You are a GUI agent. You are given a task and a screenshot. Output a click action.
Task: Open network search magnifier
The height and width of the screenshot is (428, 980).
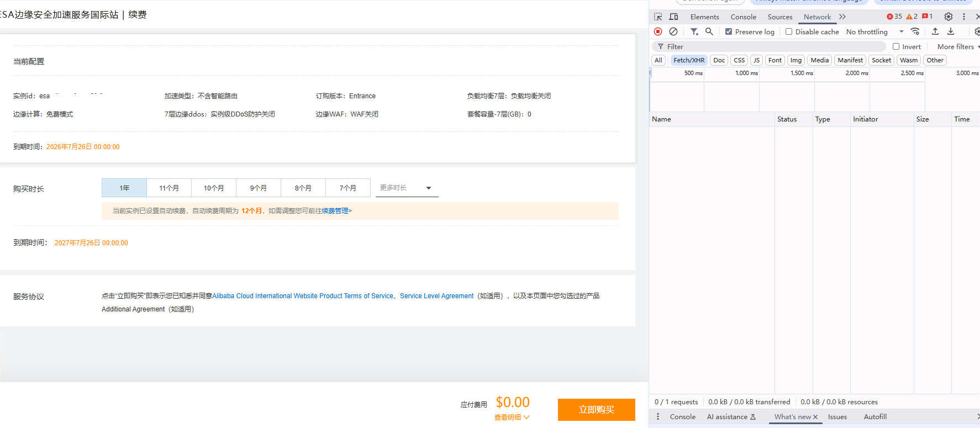(x=709, y=31)
